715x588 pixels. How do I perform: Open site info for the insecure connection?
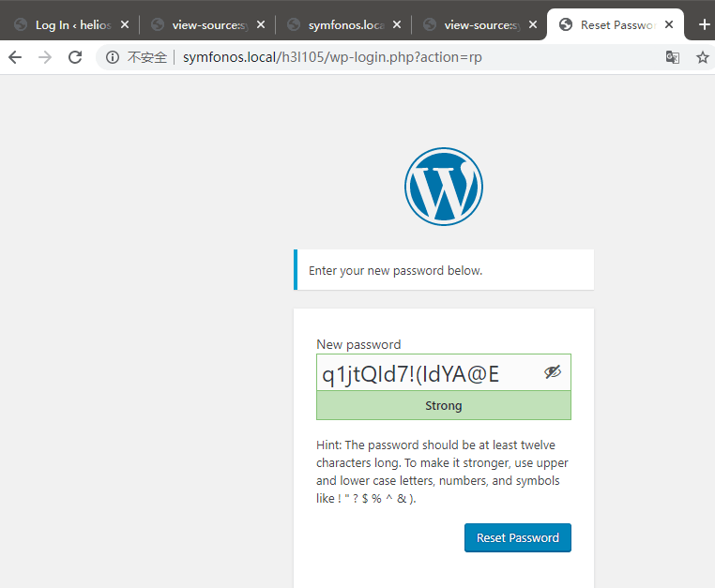(113, 57)
